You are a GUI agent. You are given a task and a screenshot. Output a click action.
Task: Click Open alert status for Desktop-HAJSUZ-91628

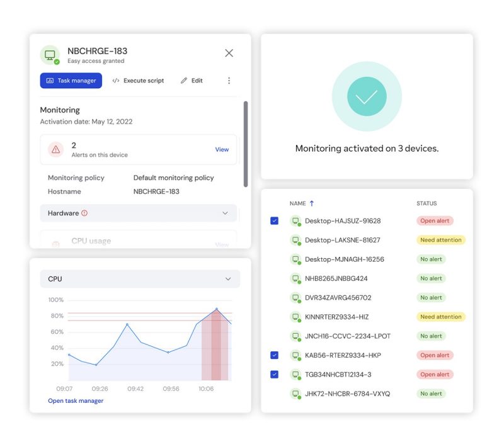pyautogui.click(x=435, y=220)
